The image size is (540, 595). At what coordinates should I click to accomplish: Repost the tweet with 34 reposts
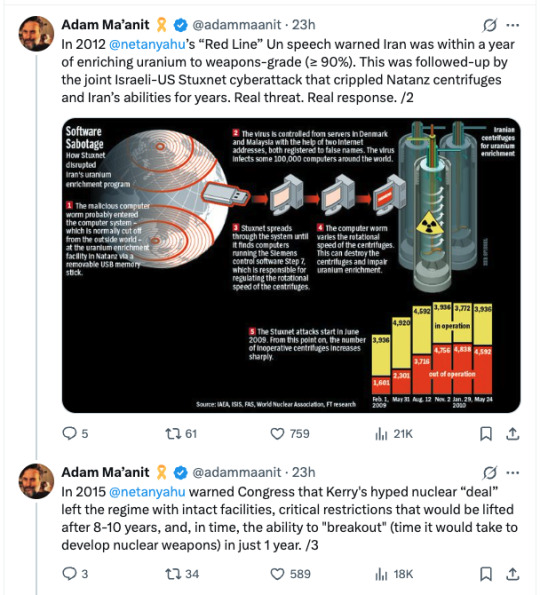tap(182, 573)
